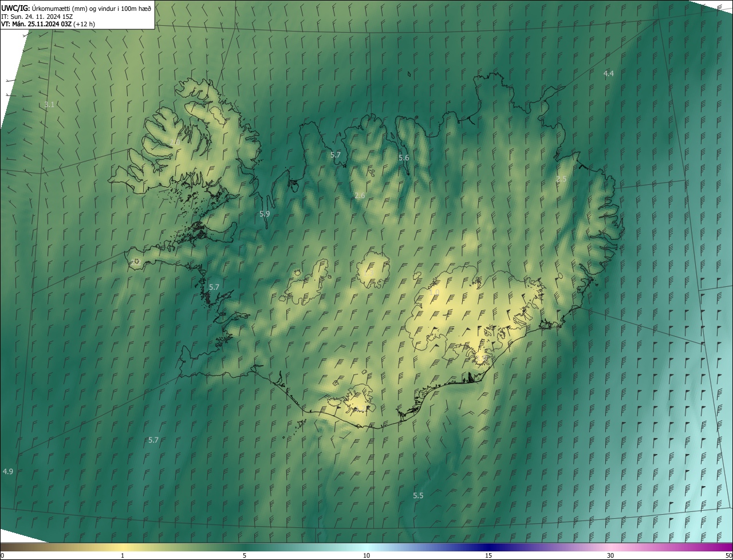Click the '5.5' value label on the map
Image resolution: width=733 pixels, height=560 pixels.
(x=418, y=495)
